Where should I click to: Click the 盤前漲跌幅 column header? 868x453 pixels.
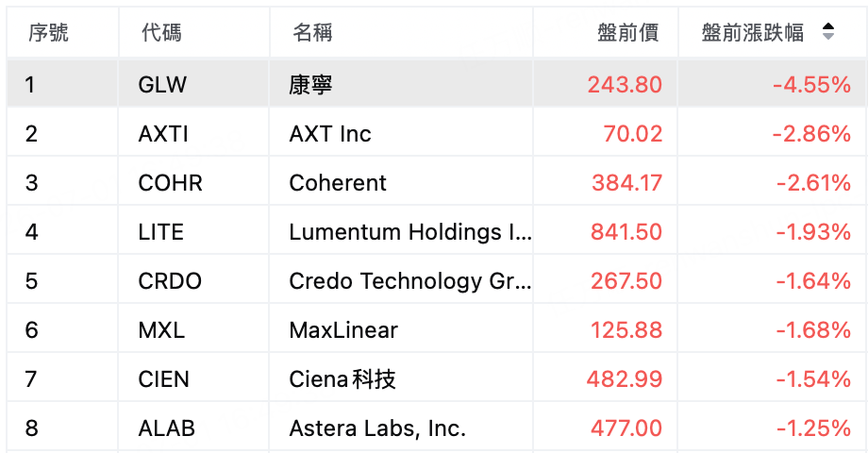click(752, 33)
